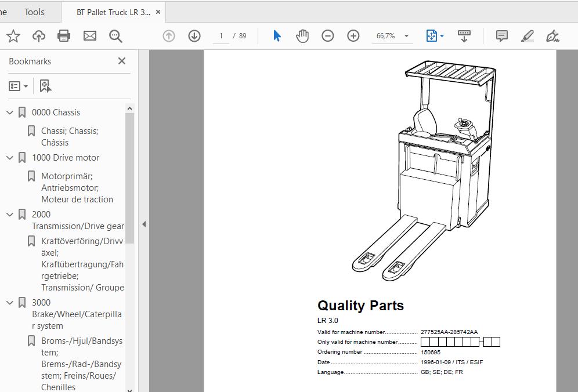Open Motorprimär; Antriebsmotor bookmark
Image resolution: width=578 pixels, height=392 pixels.
tap(77, 187)
